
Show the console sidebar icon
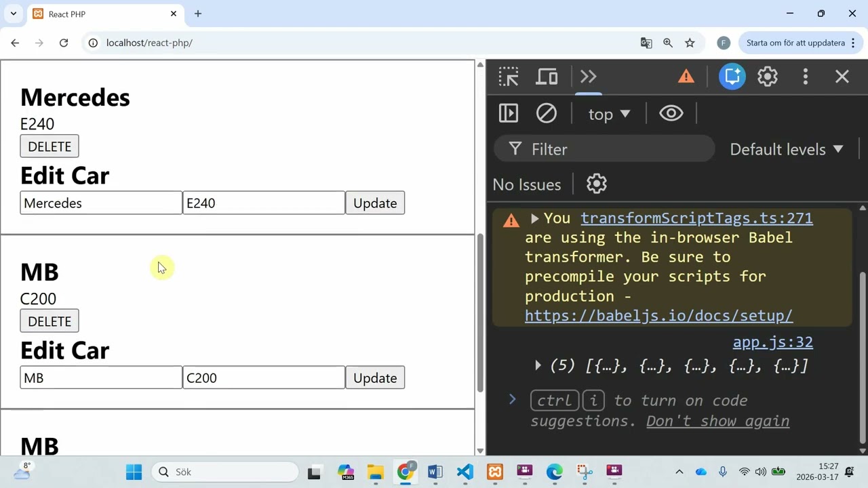click(509, 113)
